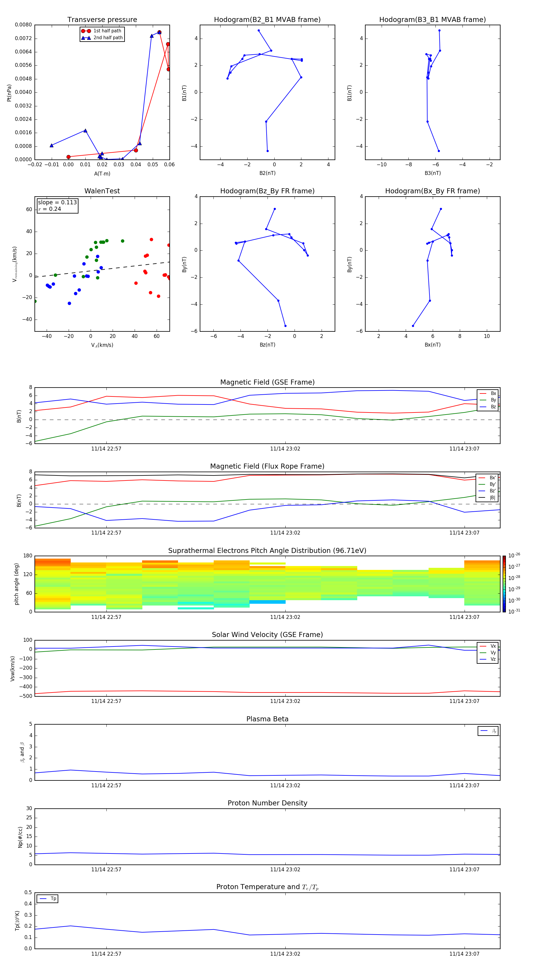Select the "Bx" entry in GSE legend
The height and width of the screenshot is (980, 535).
[x=488, y=393]
